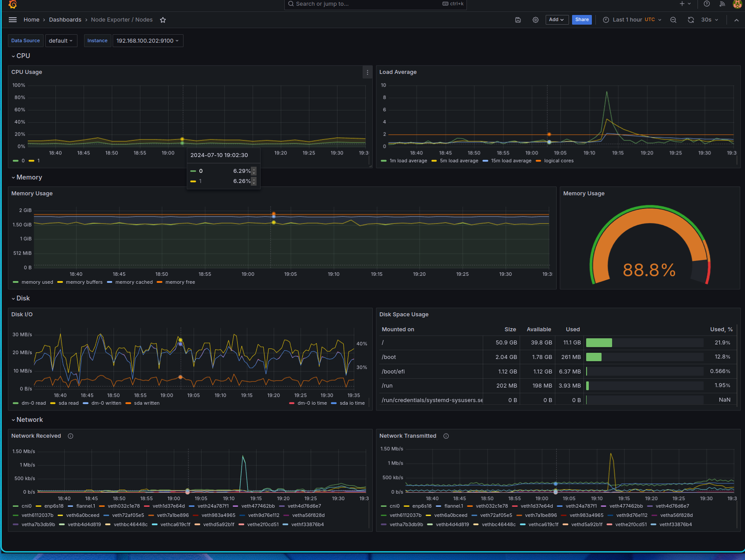Click memory free legend color swatch
The image size is (745, 560).
pyautogui.click(x=160, y=282)
